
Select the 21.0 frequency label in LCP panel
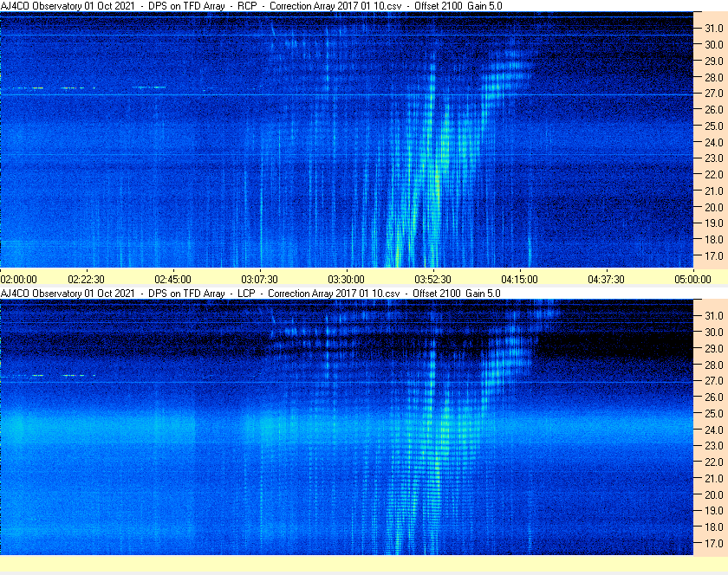pos(714,479)
